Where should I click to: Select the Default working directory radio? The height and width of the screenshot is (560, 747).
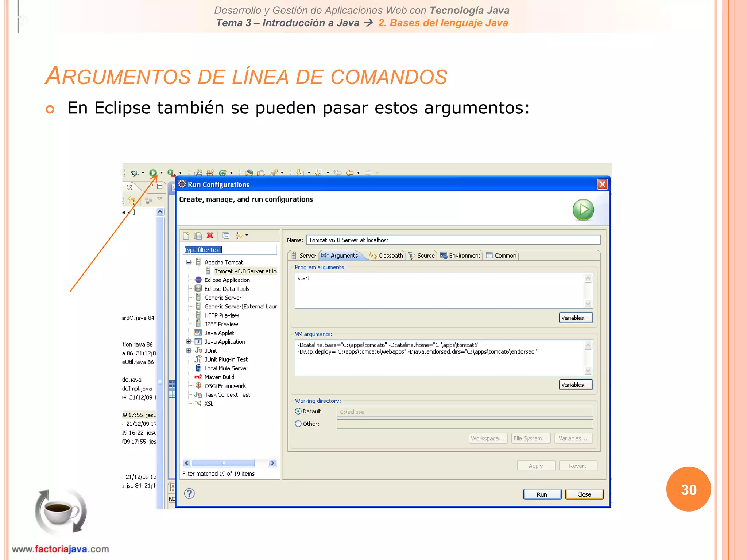(298, 411)
